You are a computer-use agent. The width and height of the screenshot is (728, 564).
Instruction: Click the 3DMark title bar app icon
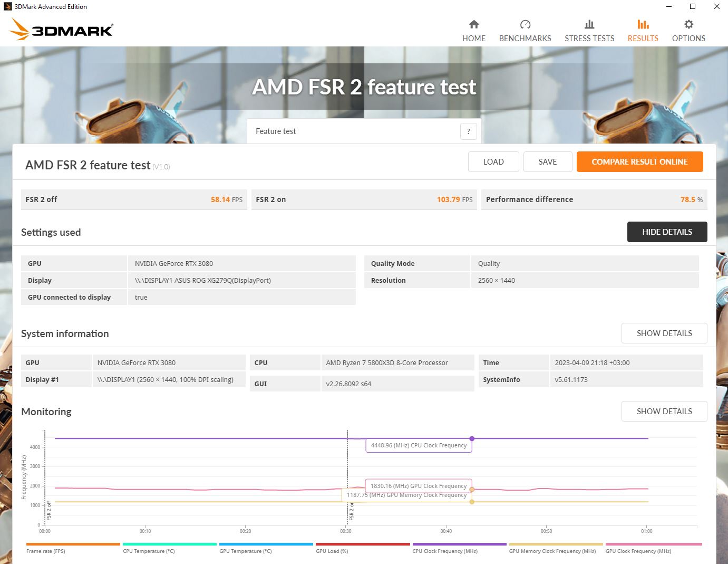coord(7,6)
